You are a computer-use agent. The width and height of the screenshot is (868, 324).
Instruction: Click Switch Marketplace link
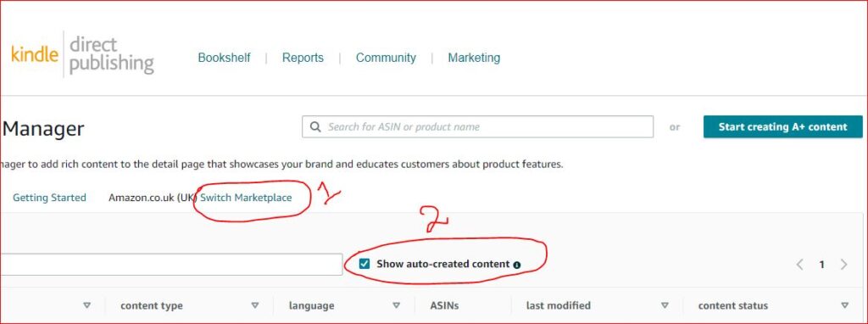click(246, 198)
